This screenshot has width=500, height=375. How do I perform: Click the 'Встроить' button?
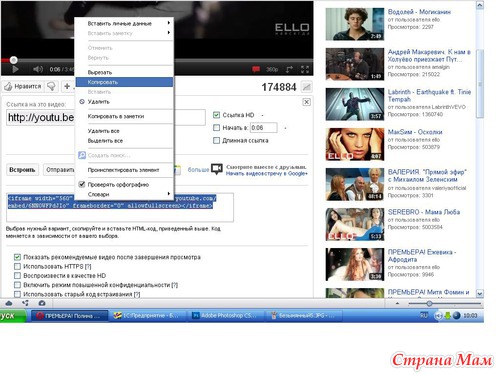coord(22,170)
